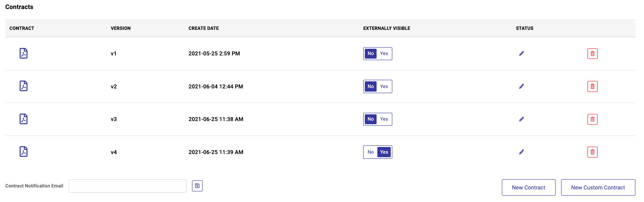Image resolution: width=644 pixels, height=202 pixels.
Task: Edit status of v3 contract with pencil
Action: pyautogui.click(x=521, y=119)
